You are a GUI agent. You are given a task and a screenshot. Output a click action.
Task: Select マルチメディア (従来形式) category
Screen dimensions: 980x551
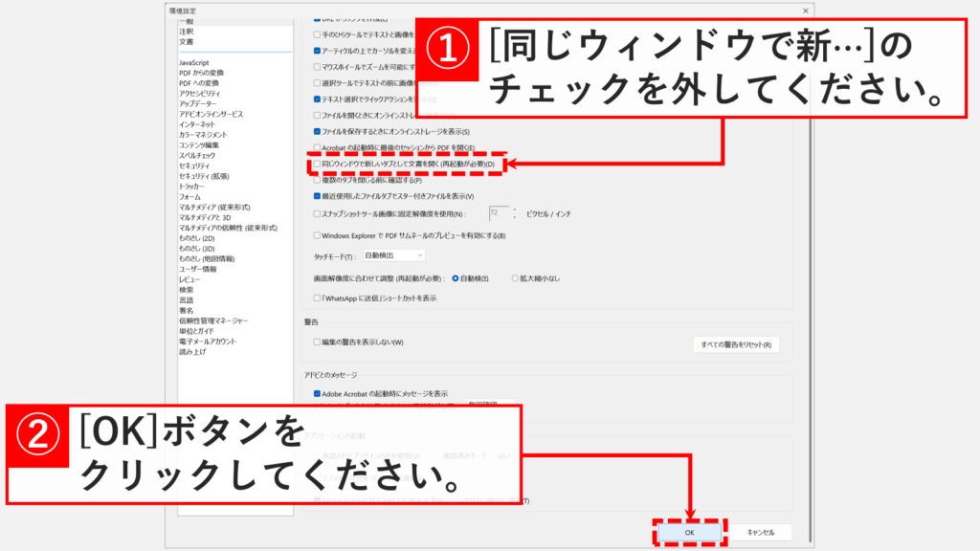[214, 207]
